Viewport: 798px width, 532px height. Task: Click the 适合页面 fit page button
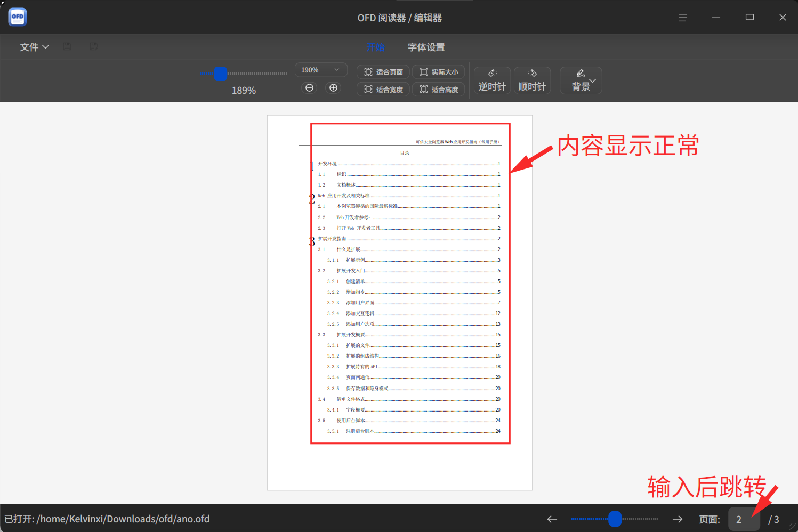(x=383, y=72)
